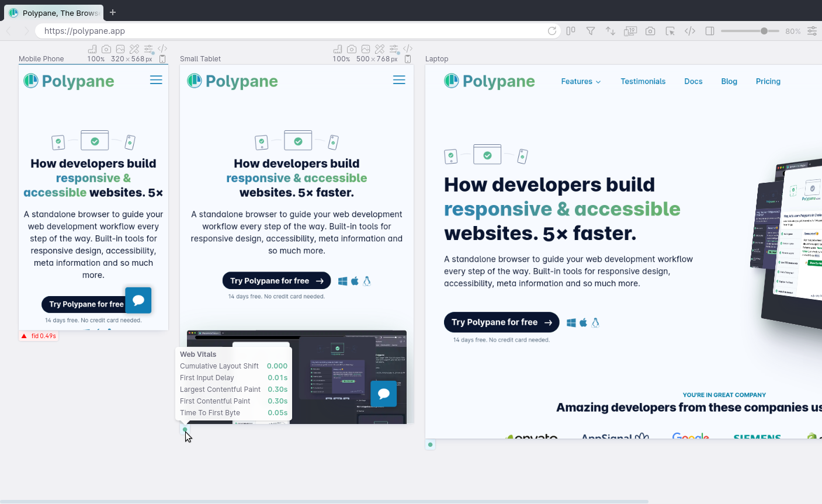822x504 pixels.
Task: Click green web vitals dot under Small Tablet
Action: click(185, 429)
